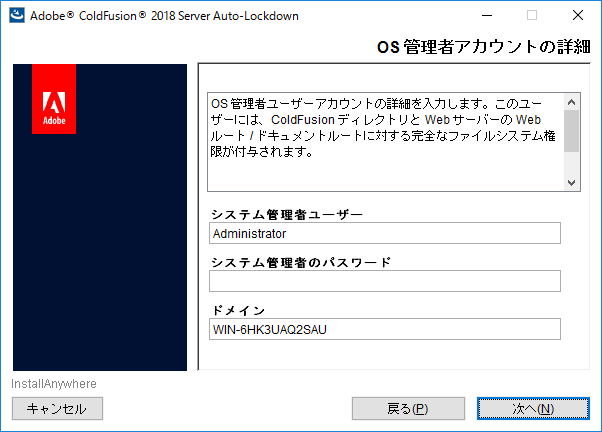
Task: Close the Auto-Lockdown installer window
Action: (x=577, y=15)
